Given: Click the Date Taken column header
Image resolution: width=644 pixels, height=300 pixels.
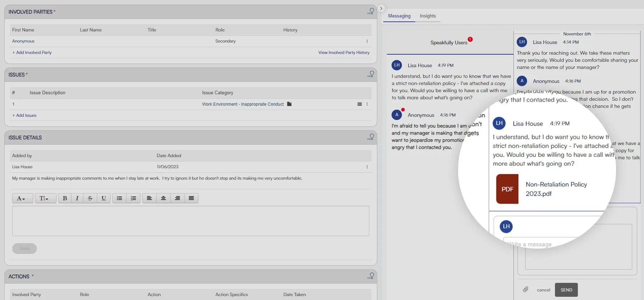Looking at the screenshot, I should pyautogui.click(x=295, y=295).
